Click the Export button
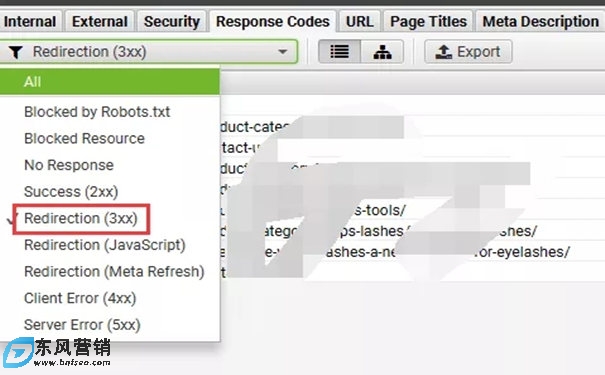Image resolution: width=605 pixels, height=375 pixels. 468,52
